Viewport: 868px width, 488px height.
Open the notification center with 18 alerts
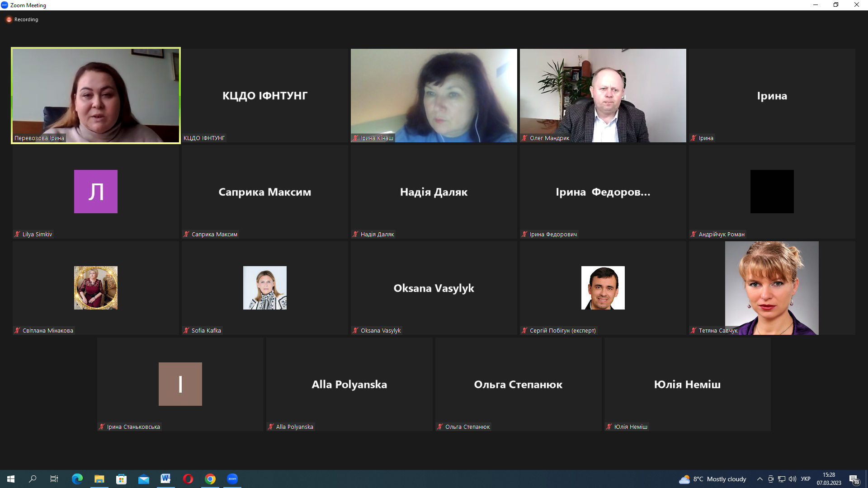(854, 479)
